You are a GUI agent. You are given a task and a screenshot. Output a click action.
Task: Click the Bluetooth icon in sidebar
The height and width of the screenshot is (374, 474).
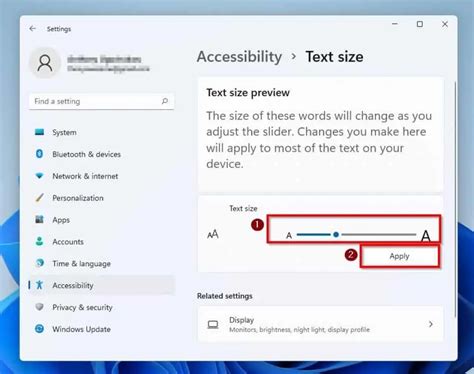(39, 154)
